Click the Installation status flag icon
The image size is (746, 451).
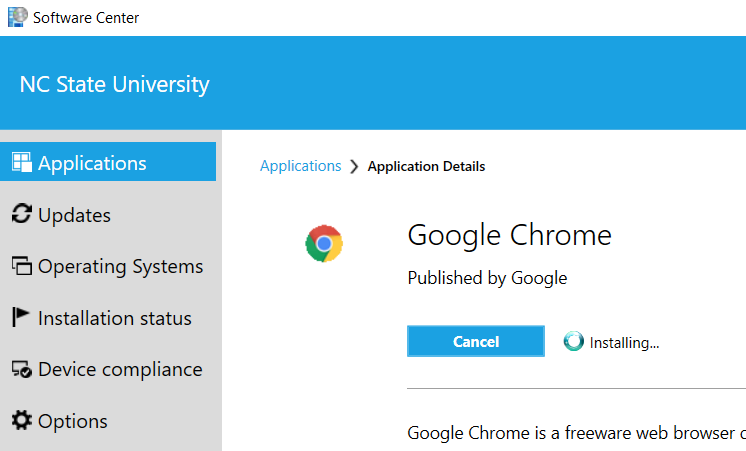20,317
